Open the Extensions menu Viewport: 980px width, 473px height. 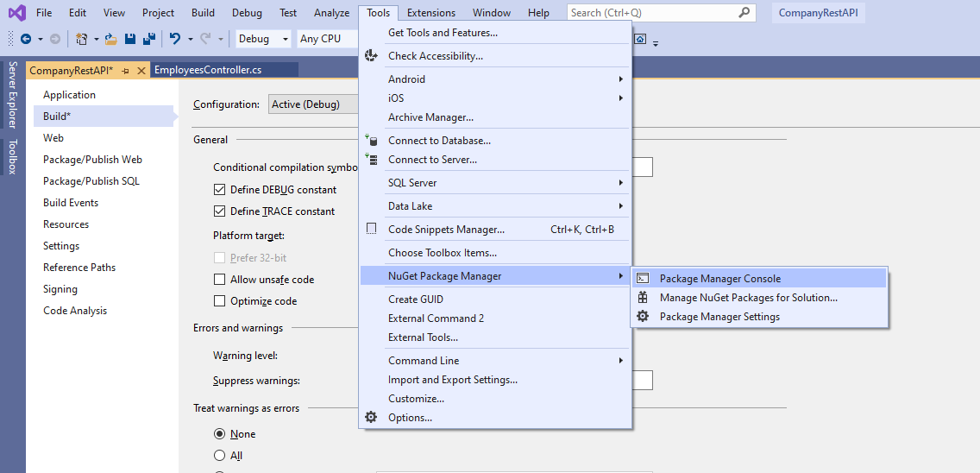[x=431, y=12]
